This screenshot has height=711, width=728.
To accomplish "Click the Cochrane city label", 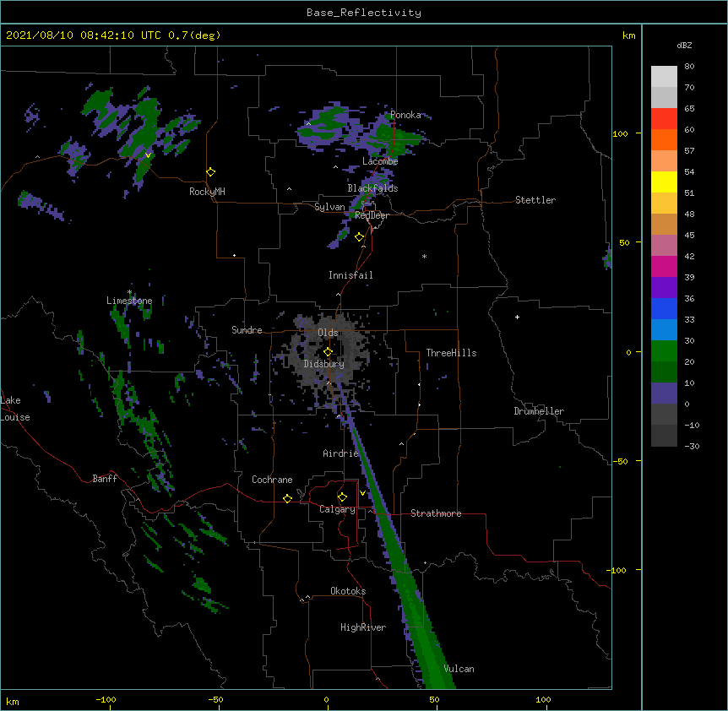I will click(272, 480).
